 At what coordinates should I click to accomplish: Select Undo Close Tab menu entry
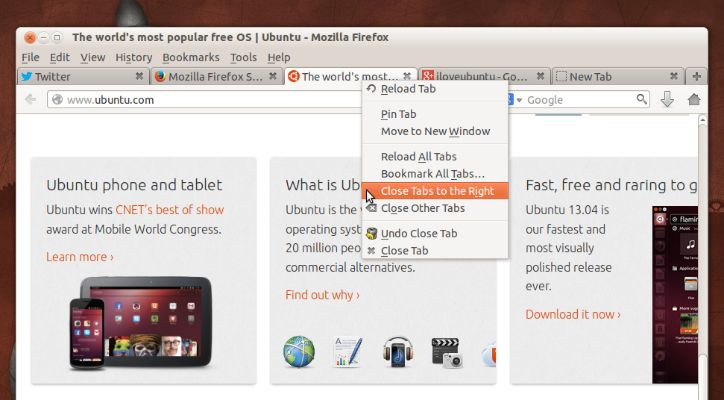point(419,233)
